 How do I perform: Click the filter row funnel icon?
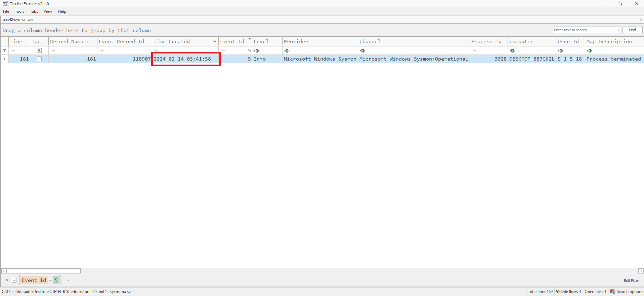click(5, 50)
